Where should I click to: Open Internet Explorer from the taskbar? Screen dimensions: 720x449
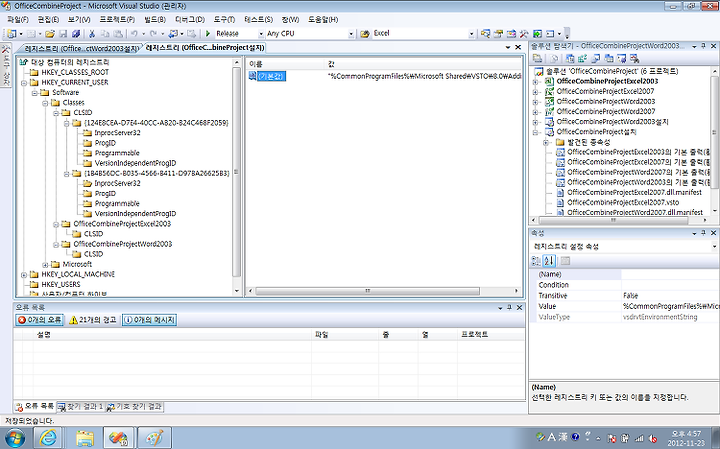(48, 438)
